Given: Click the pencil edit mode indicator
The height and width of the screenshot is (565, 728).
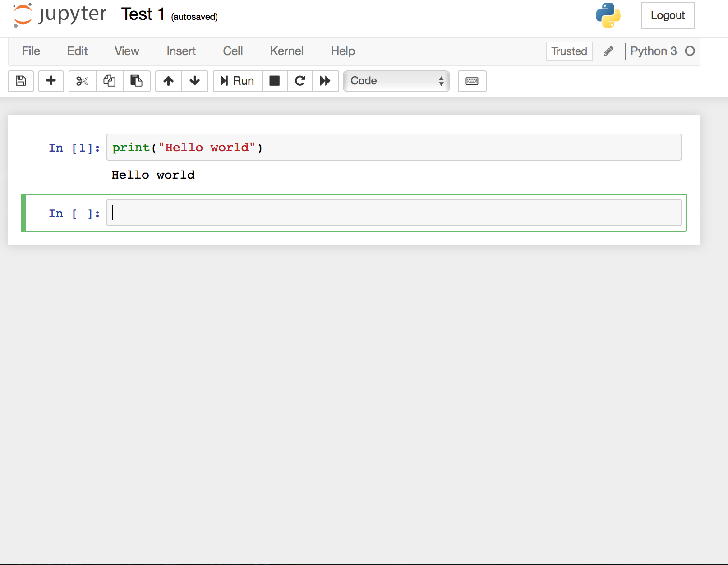Looking at the screenshot, I should click(x=608, y=51).
